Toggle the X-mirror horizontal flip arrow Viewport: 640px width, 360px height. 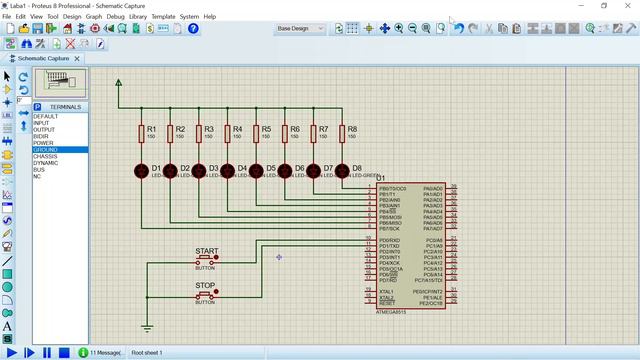click(x=24, y=113)
